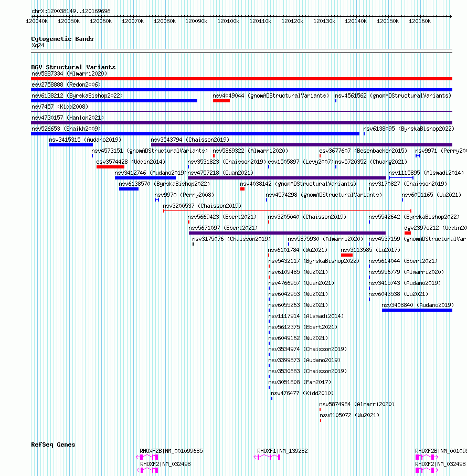
Task: Open the nsv3534974 (Chaisson2019) label
Action: coord(307,350)
